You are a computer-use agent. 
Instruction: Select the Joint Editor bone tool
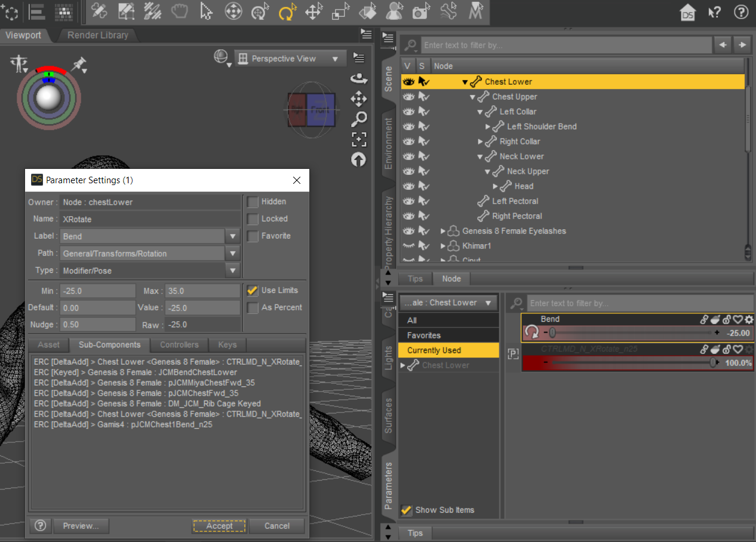(448, 12)
